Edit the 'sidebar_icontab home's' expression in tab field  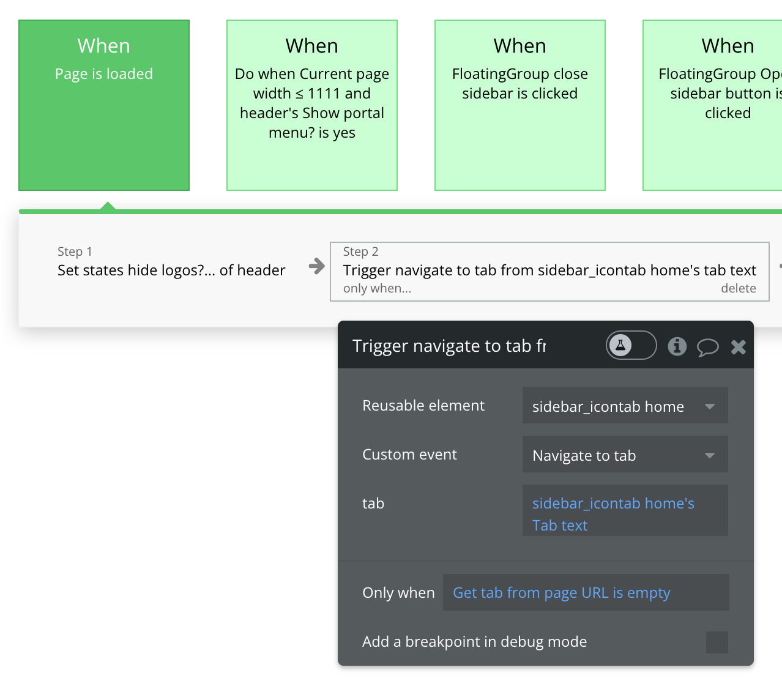click(613, 503)
